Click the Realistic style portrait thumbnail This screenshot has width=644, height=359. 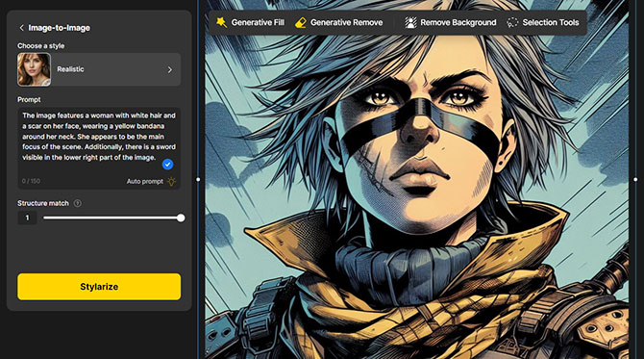[34, 69]
